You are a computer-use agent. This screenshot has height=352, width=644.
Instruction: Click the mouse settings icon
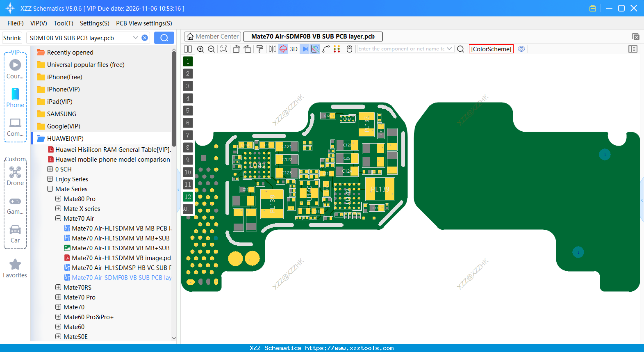349,49
